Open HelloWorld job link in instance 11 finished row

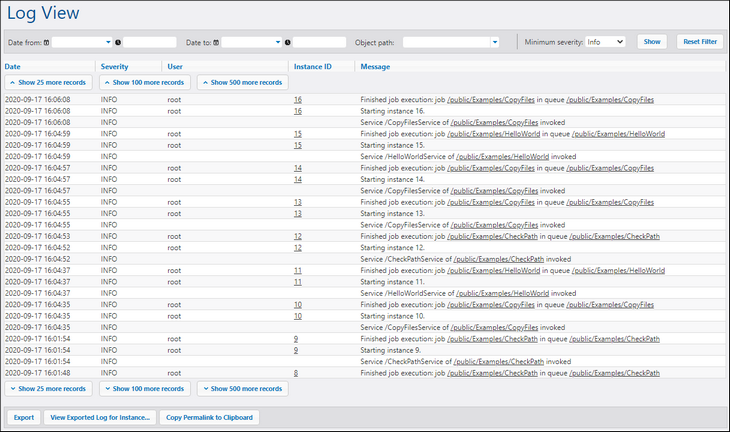pyautogui.click(x=493, y=270)
